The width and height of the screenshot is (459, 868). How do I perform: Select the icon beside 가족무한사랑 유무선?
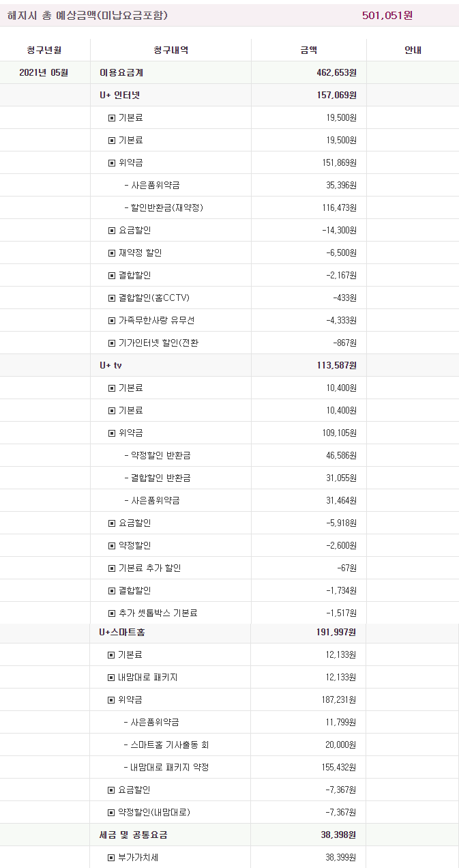pyautogui.click(x=112, y=321)
